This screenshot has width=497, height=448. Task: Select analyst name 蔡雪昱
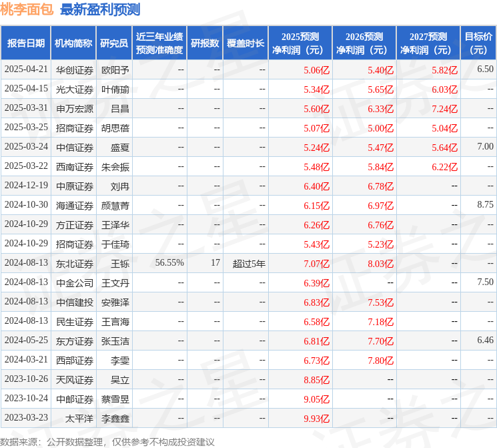tap(115, 399)
